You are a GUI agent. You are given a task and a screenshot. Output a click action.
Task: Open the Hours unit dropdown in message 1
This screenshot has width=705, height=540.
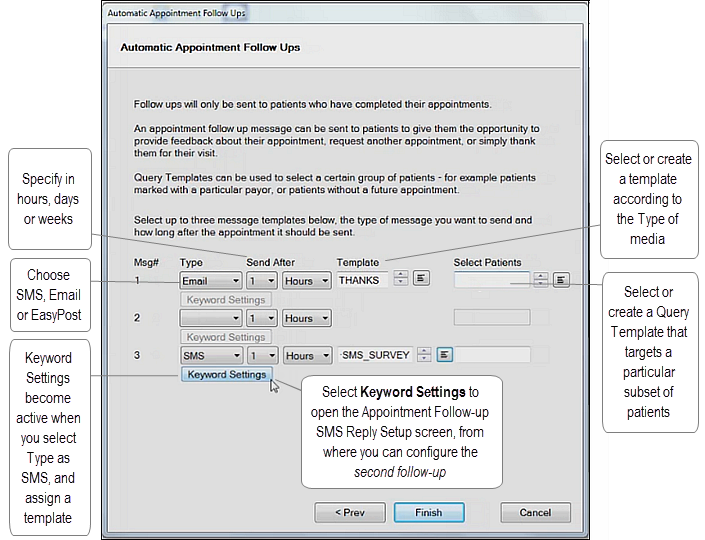[307, 281]
